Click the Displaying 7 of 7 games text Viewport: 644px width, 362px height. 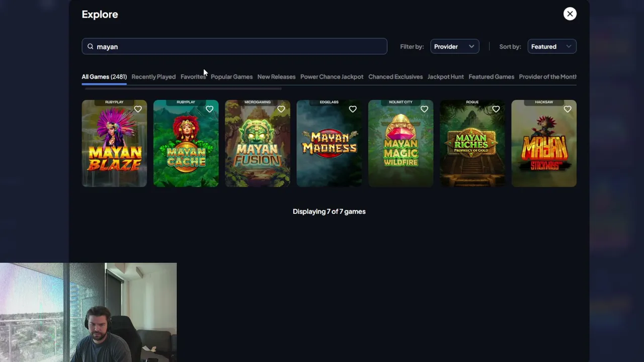tap(329, 212)
